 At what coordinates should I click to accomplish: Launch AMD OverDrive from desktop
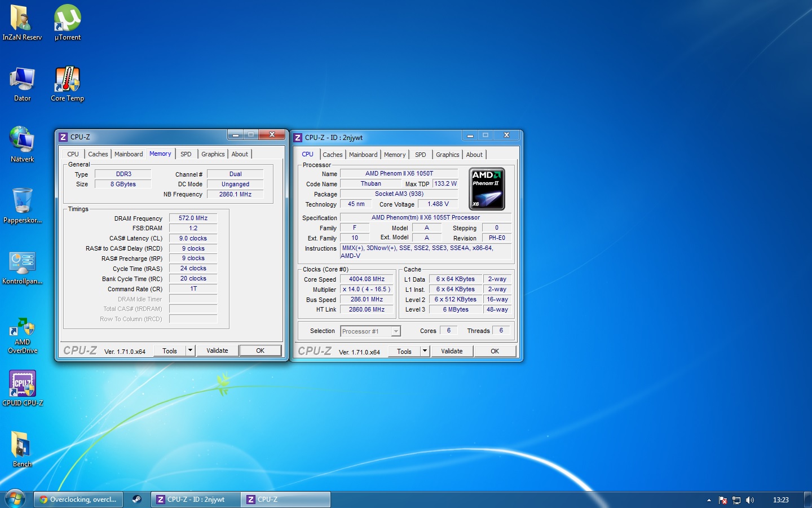click(x=22, y=335)
